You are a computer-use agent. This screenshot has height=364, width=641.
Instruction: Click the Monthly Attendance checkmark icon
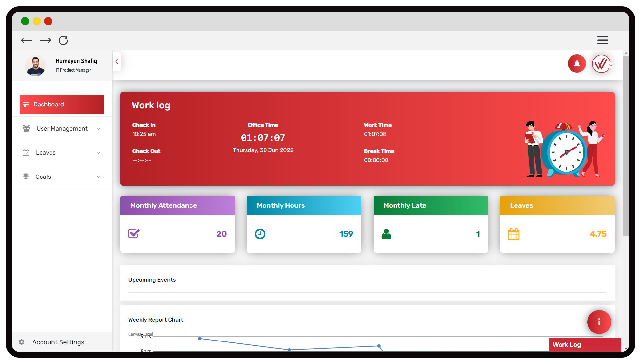pyautogui.click(x=134, y=234)
